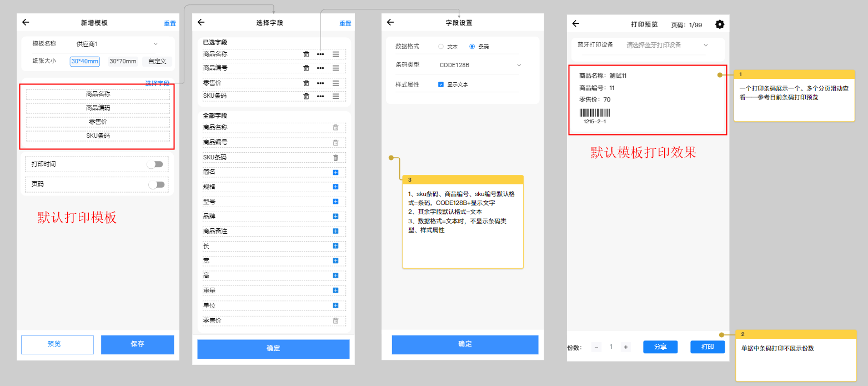The image size is (868, 386).
Task: Grab reorder handle of selected 商品名称
Action: 335,54
